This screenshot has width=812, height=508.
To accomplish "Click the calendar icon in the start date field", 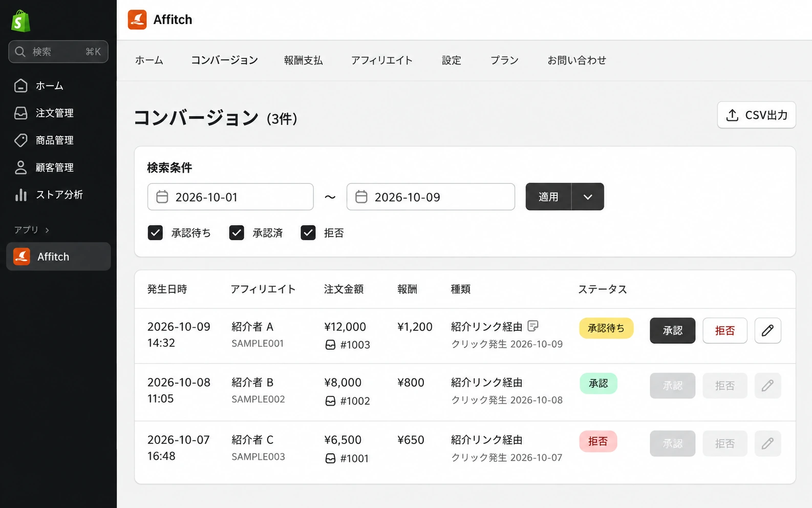I will click(162, 197).
